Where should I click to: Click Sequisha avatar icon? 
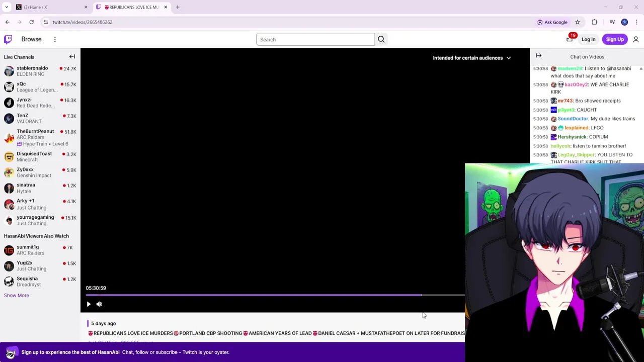click(x=9, y=282)
